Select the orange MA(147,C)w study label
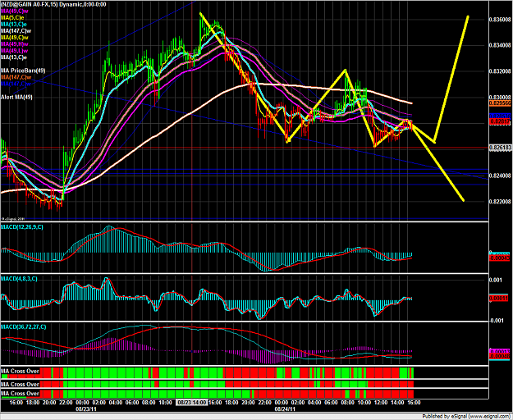The image size is (513, 420). pyautogui.click(x=16, y=77)
